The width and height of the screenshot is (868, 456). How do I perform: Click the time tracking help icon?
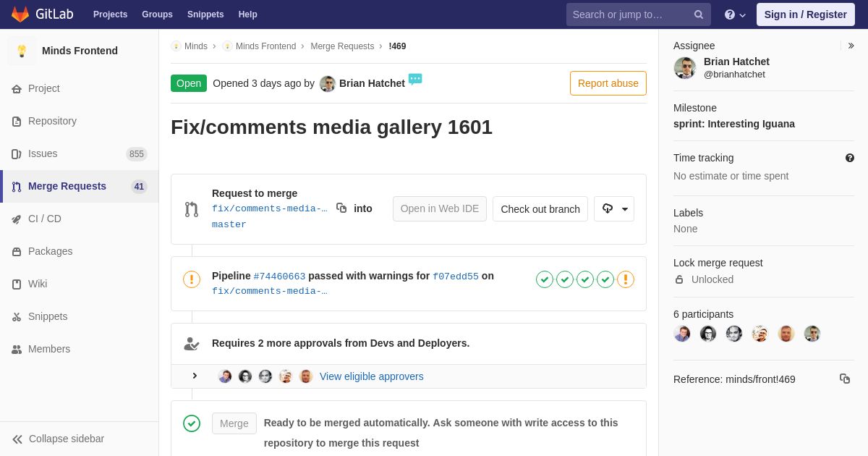849,158
